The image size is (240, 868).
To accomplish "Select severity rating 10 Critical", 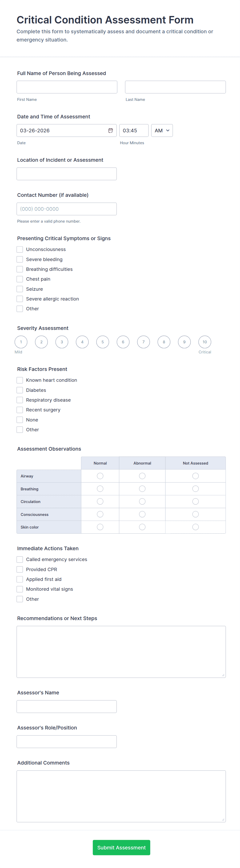I will coord(205,342).
